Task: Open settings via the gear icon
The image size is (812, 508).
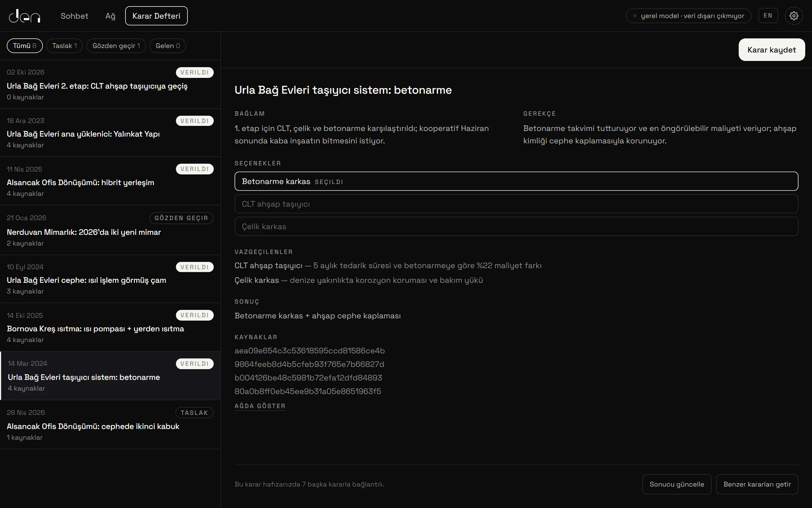Action: coord(794,16)
